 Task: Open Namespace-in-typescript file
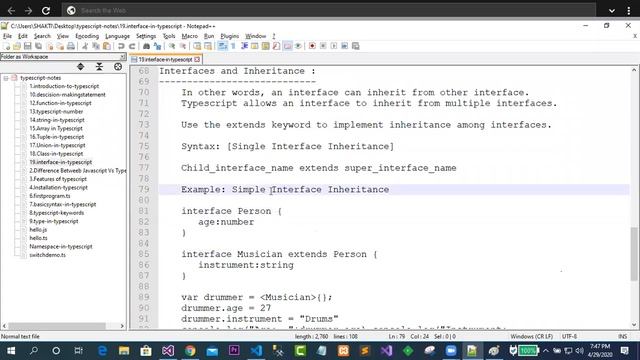pos(61,246)
